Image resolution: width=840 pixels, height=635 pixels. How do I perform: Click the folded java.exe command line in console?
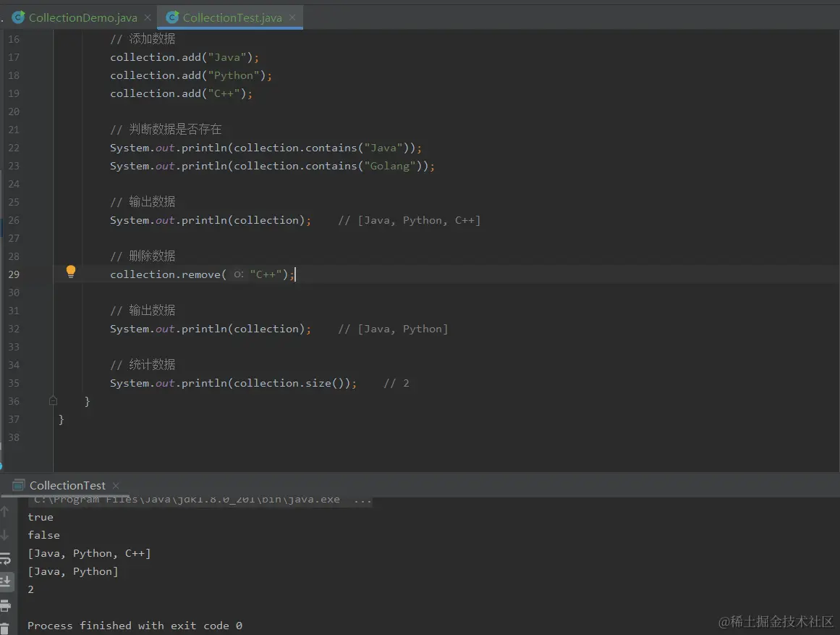pos(203,500)
